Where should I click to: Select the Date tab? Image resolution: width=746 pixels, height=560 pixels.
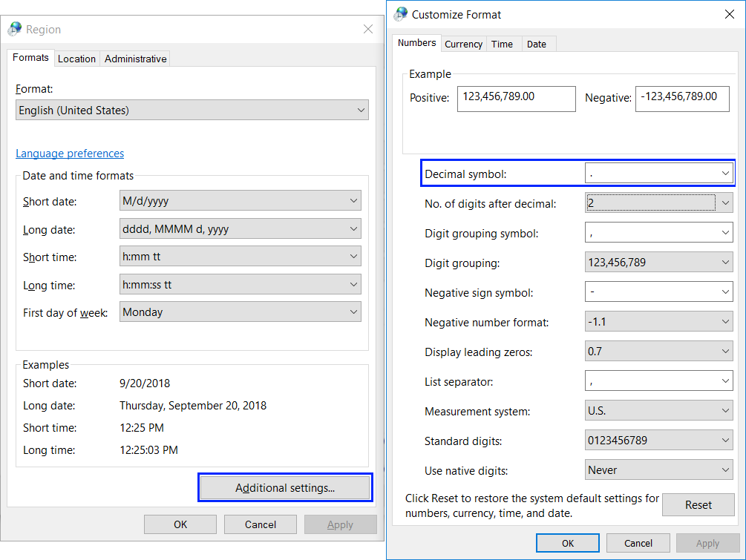pos(536,45)
